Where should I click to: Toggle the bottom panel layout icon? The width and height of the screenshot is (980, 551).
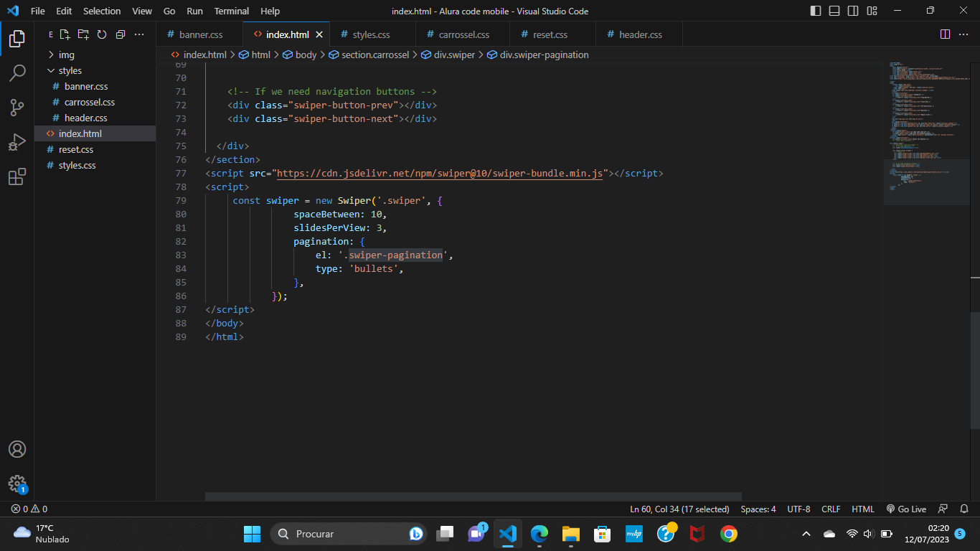[x=834, y=11]
